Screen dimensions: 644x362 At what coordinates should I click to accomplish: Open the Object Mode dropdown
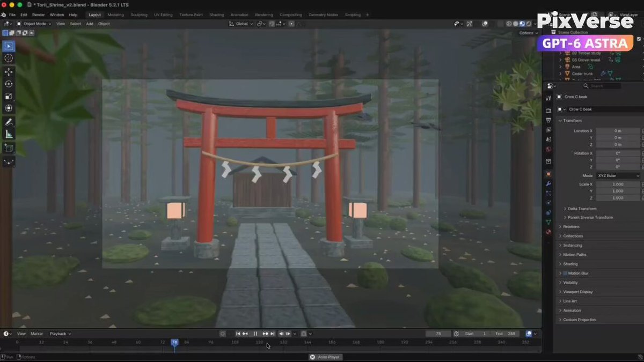coord(34,24)
